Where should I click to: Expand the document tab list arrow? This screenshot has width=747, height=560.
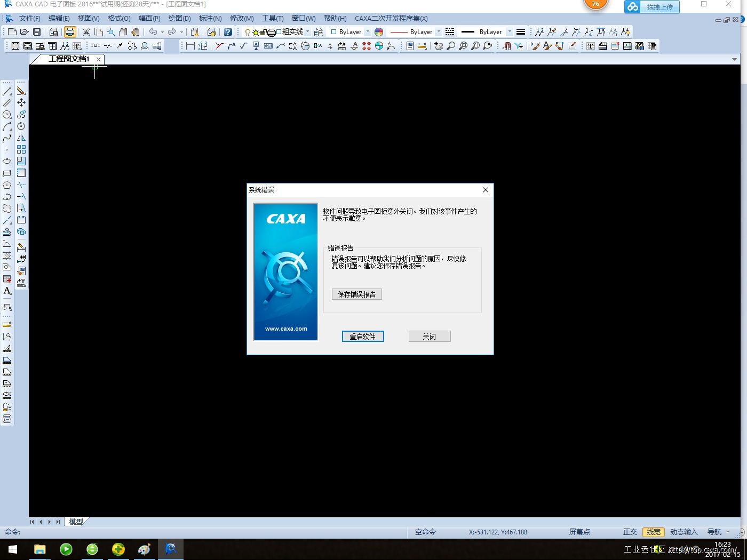pos(734,59)
